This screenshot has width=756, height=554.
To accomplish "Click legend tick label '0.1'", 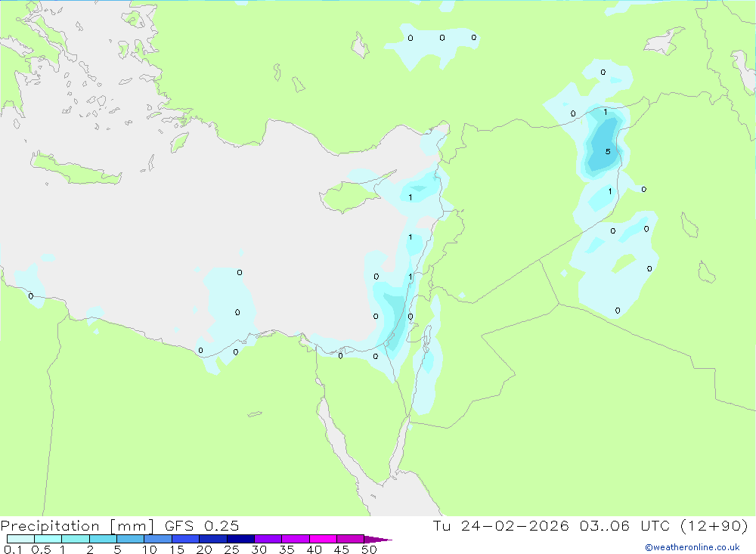I will click(x=13, y=549).
